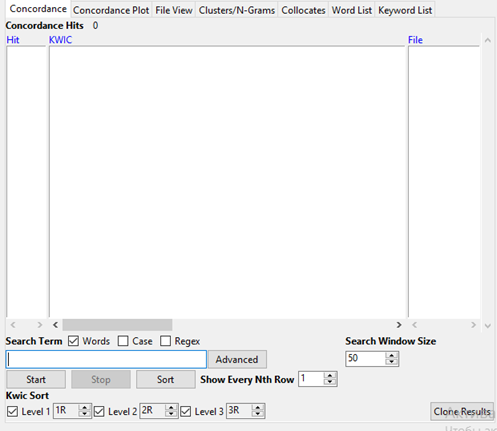Click the Hit column header
This screenshot has width=497, height=431.
point(13,40)
